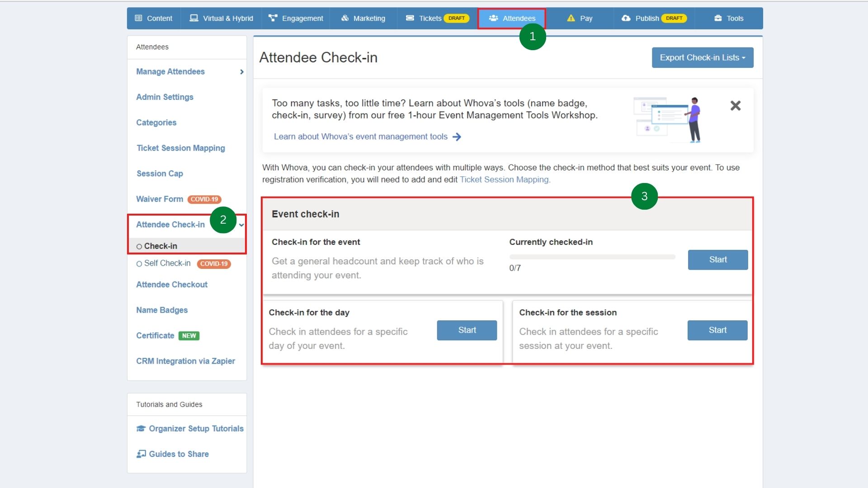Click the 0/7 check-in progress bar
The height and width of the screenshot is (488, 868).
point(592,257)
